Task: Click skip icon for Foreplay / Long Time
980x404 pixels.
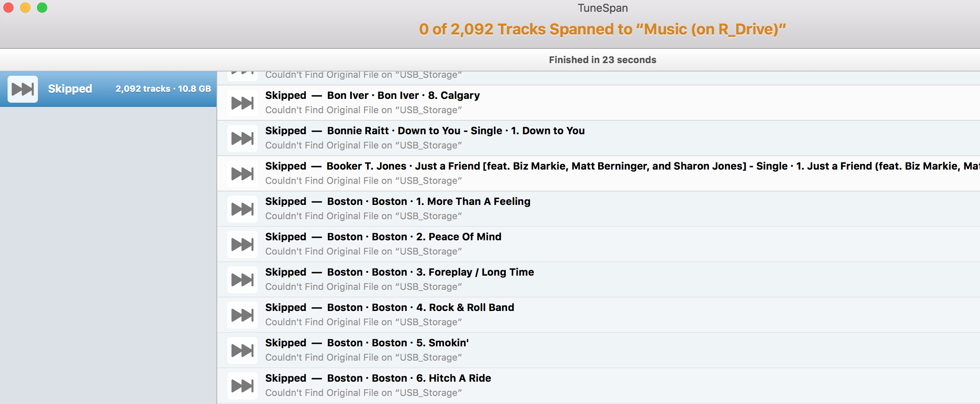Action: [x=242, y=280]
